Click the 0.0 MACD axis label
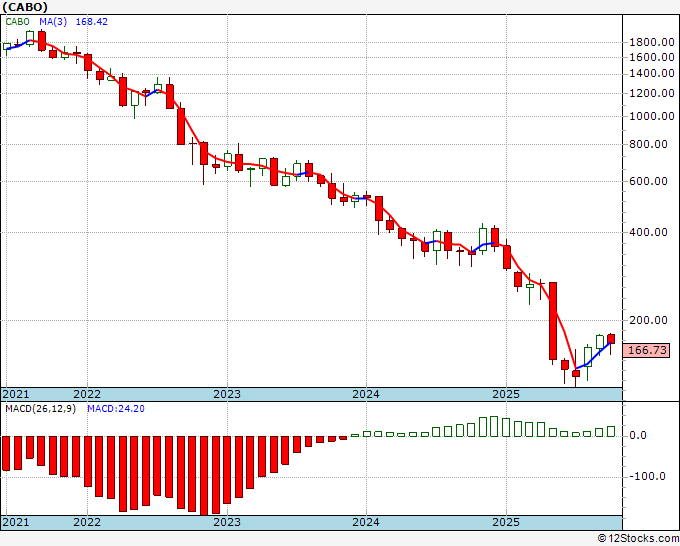The image size is (680, 546). tap(638, 435)
